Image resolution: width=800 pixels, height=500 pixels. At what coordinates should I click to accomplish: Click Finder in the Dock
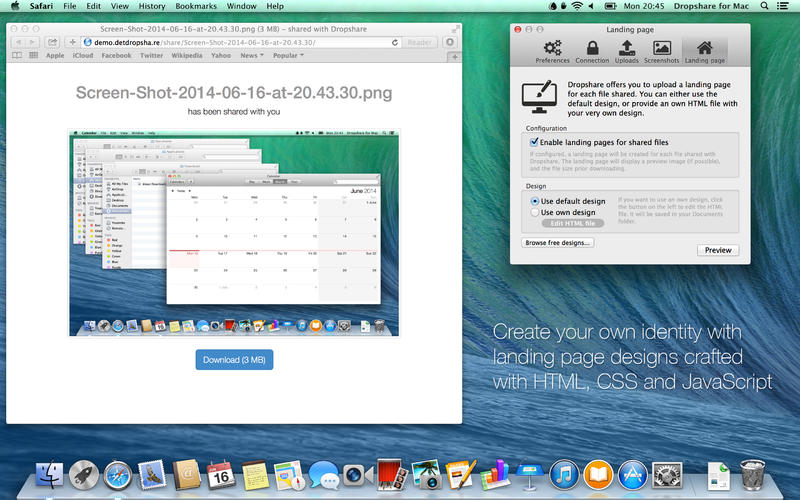click(49, 474)
